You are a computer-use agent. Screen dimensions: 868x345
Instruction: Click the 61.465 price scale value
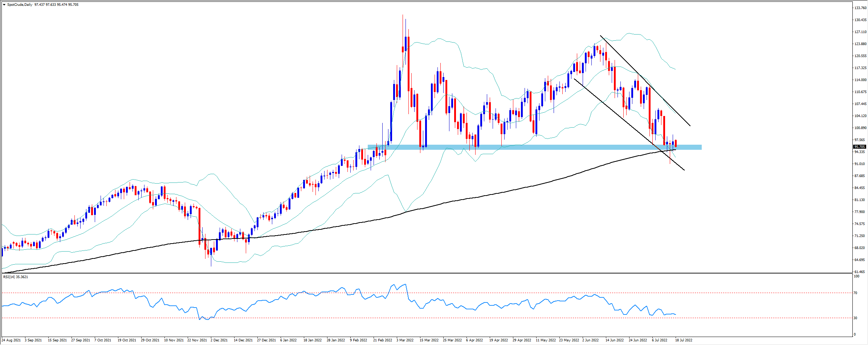coord(859,272)
